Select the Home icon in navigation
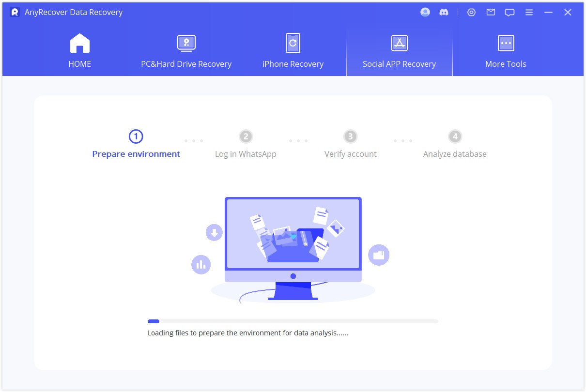 pos(79,43)
